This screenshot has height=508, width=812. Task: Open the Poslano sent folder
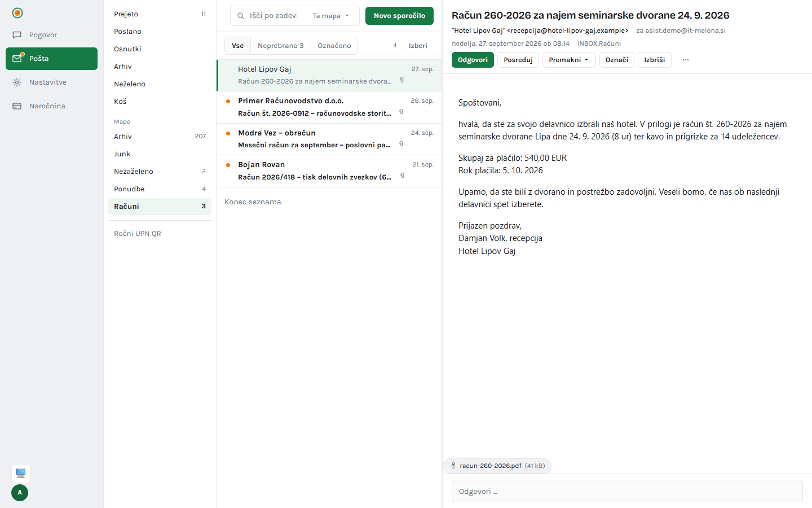point(160,32)
